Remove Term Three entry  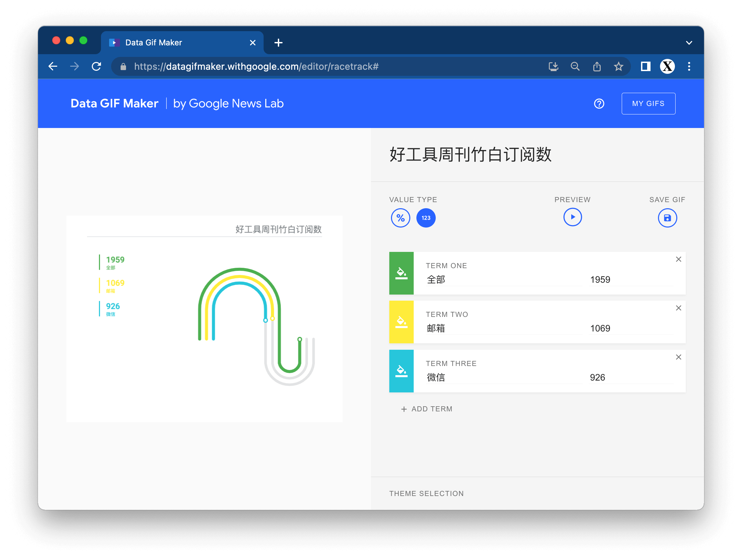[678, 357]
